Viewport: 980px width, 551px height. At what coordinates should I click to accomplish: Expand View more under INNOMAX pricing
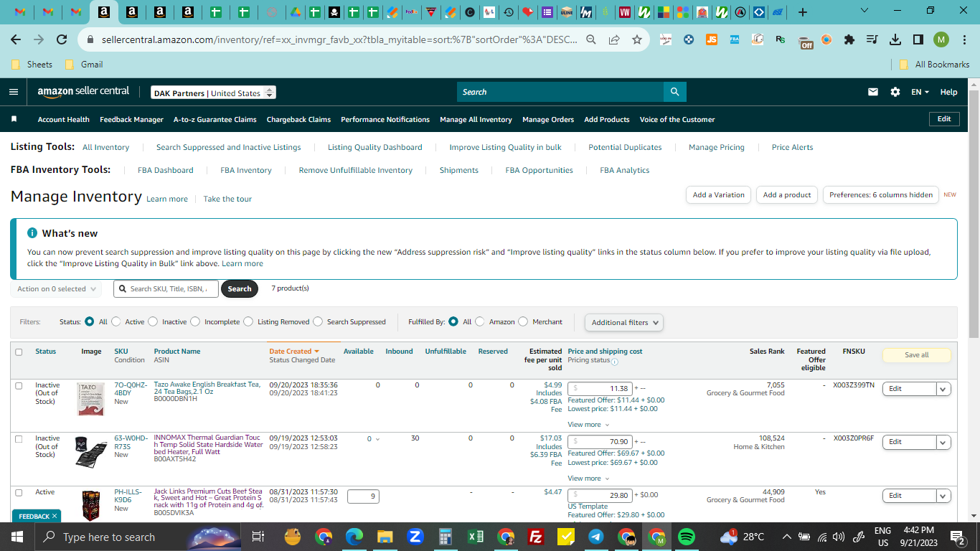588,479
